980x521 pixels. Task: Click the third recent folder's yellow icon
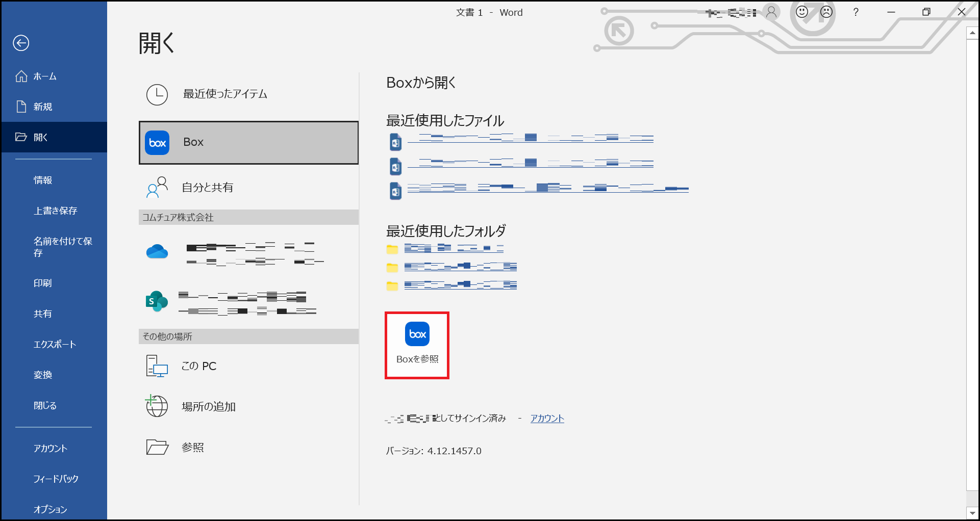tap(392, 285)
